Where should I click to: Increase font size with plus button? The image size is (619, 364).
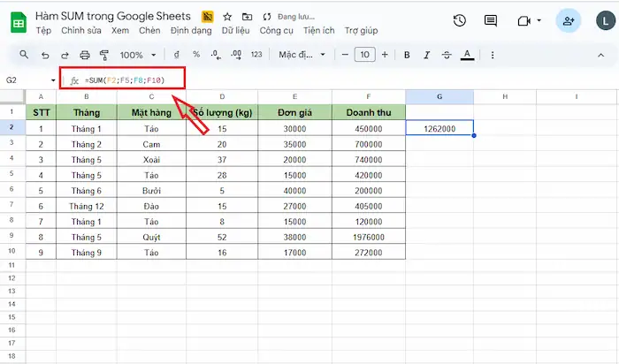385,55
